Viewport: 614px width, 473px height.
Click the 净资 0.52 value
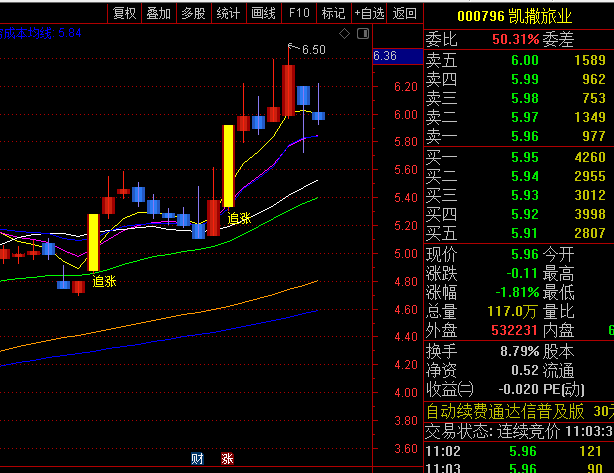pos(525,370)
